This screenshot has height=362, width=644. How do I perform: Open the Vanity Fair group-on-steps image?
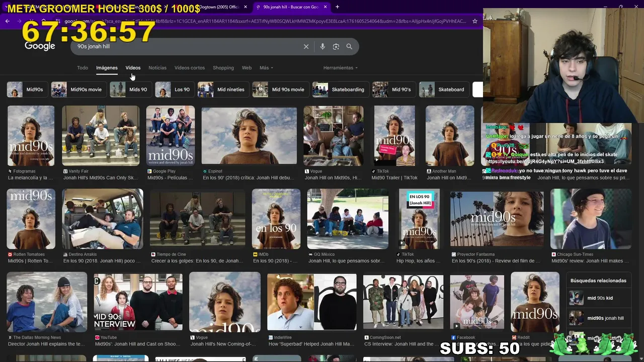101,136
